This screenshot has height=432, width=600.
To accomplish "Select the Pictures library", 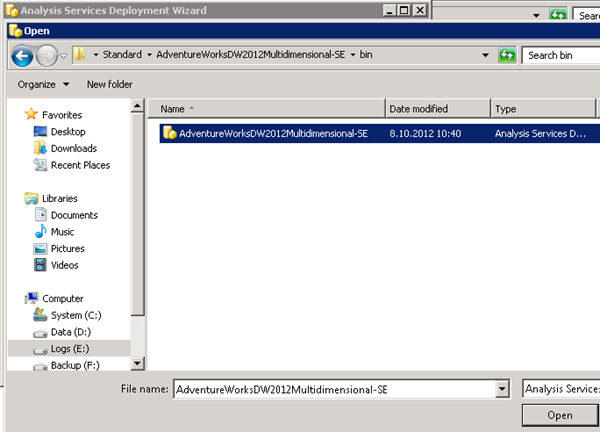I will [x=67, y=248].
